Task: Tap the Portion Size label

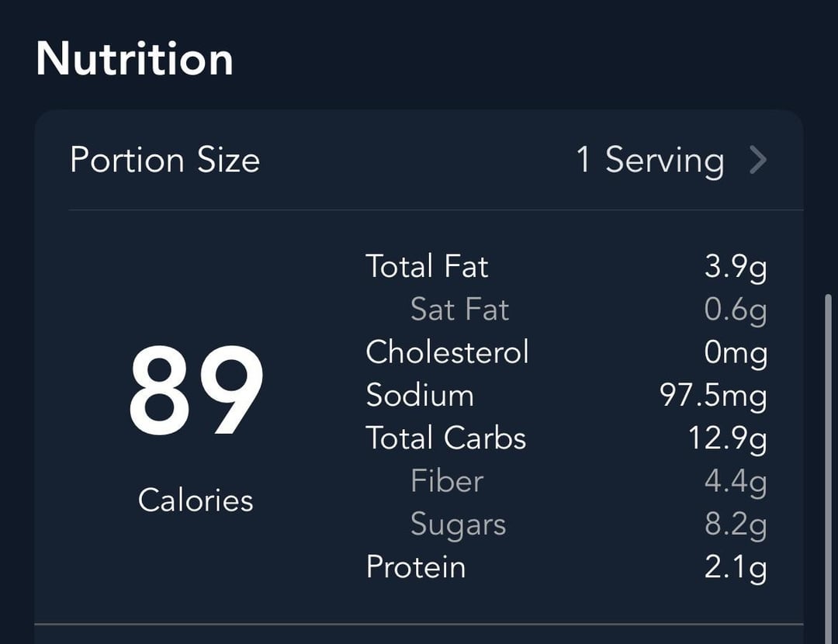Action: [164, 160]
